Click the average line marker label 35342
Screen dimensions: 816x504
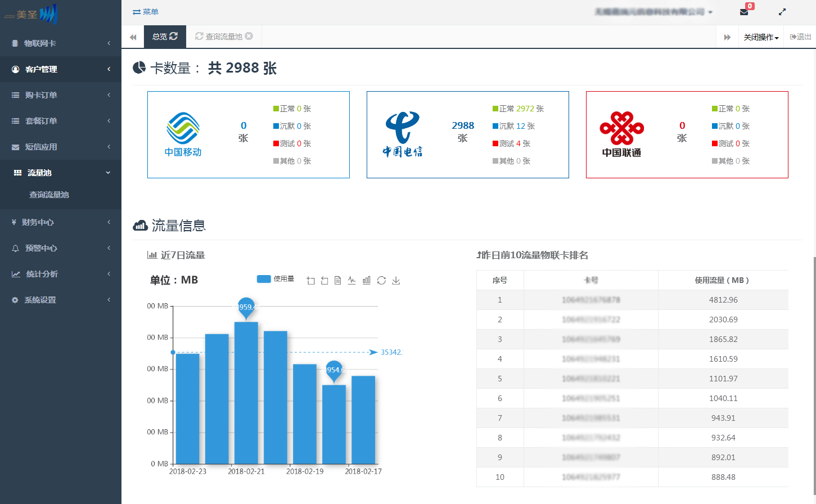point(391,352)
